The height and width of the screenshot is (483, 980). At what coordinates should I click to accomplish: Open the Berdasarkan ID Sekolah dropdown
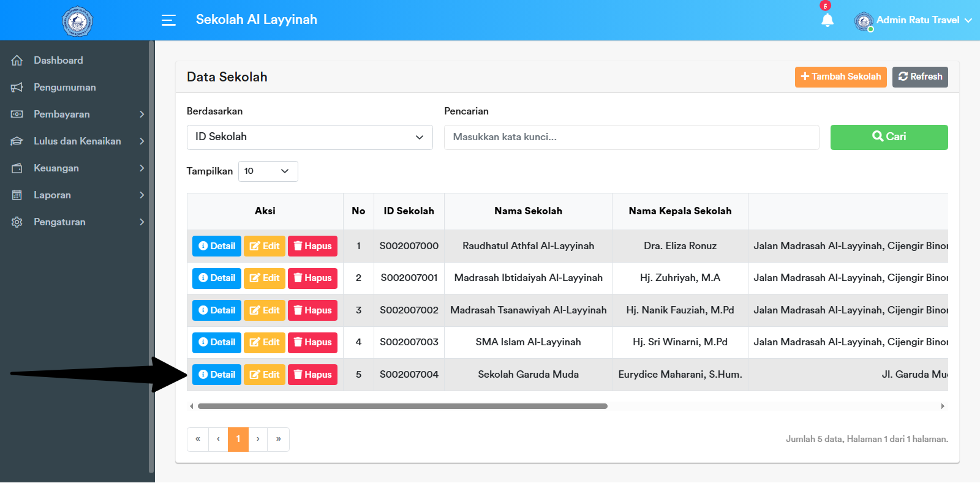309,137
